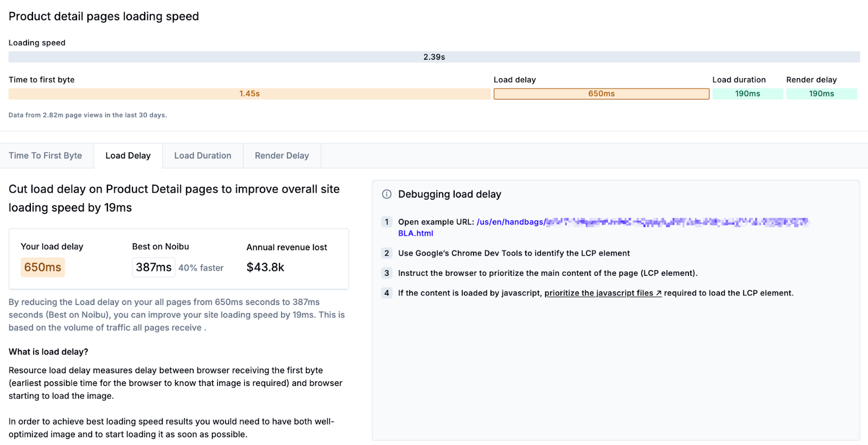Click the external link arrow after javascript files
The image size is (868, 445).
659,293
